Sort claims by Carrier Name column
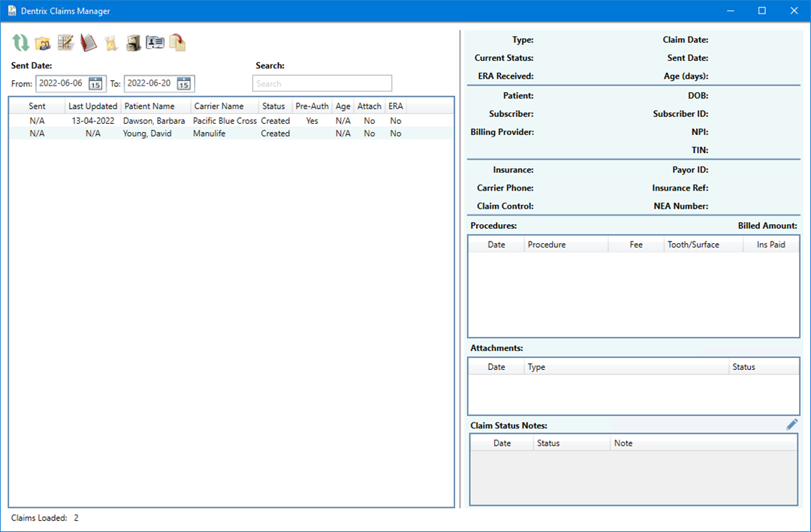This screenshot has height=532, width=811. [219, 107]
